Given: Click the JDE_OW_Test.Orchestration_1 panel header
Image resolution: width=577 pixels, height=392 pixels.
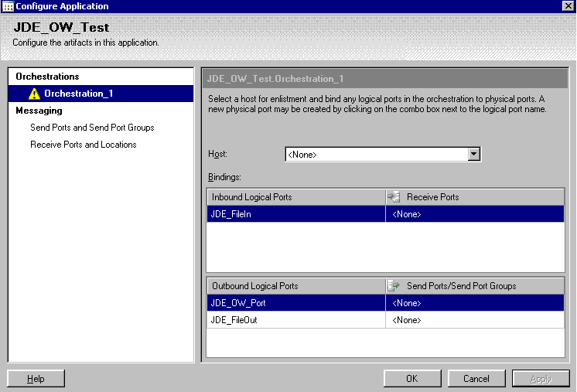Looking at the screenshot, I should 385,79.
